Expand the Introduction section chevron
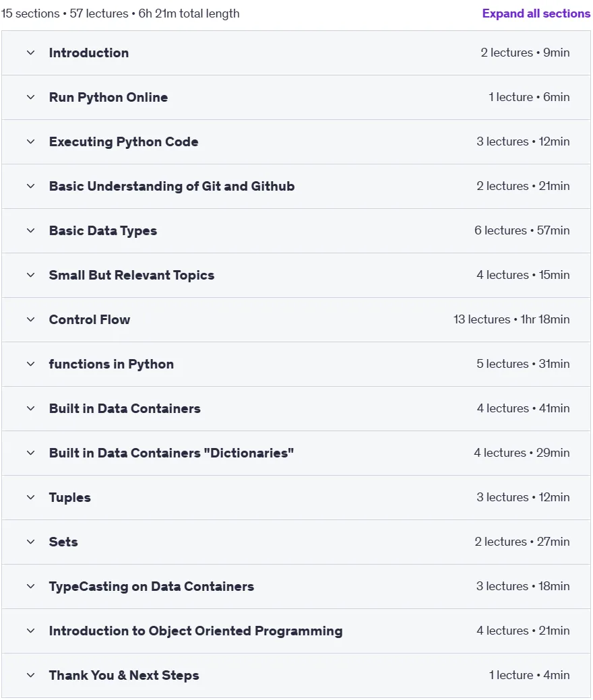 click(31, 53)
